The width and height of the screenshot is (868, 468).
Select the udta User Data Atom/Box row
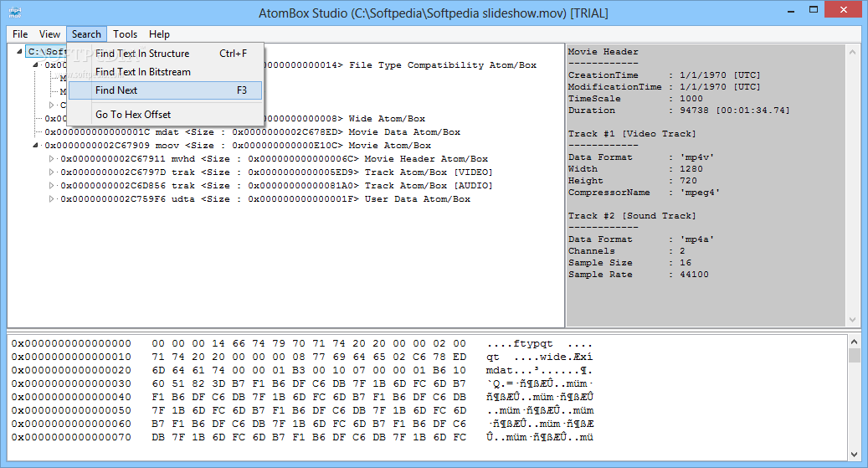pyautogui.click(x=265, y=198)
